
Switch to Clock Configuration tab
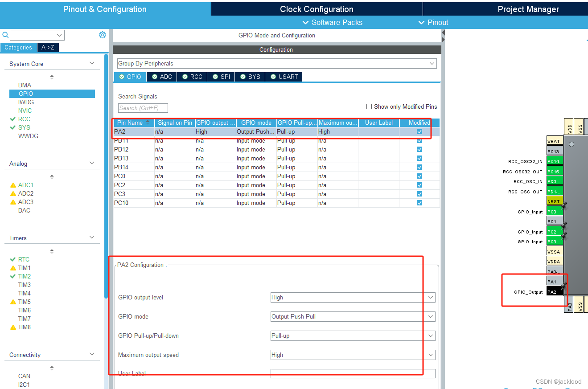point(317,9)
